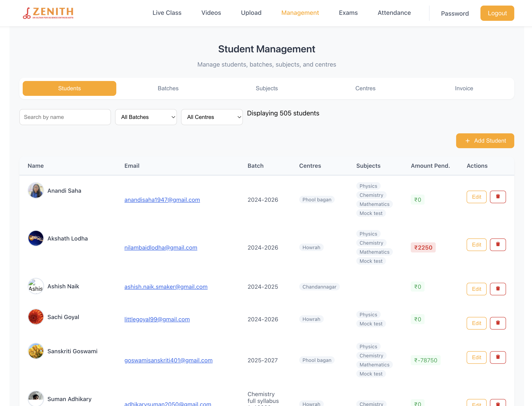Edit Akshath Lodha's record
The height and width of the screenshot is (406, 532).
click(476, 245)
